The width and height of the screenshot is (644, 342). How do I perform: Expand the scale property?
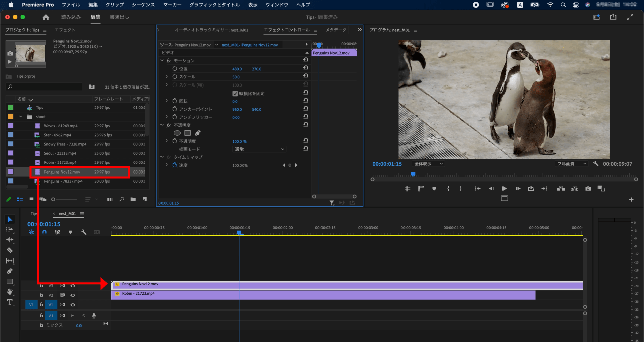click(x=167, y=76)
